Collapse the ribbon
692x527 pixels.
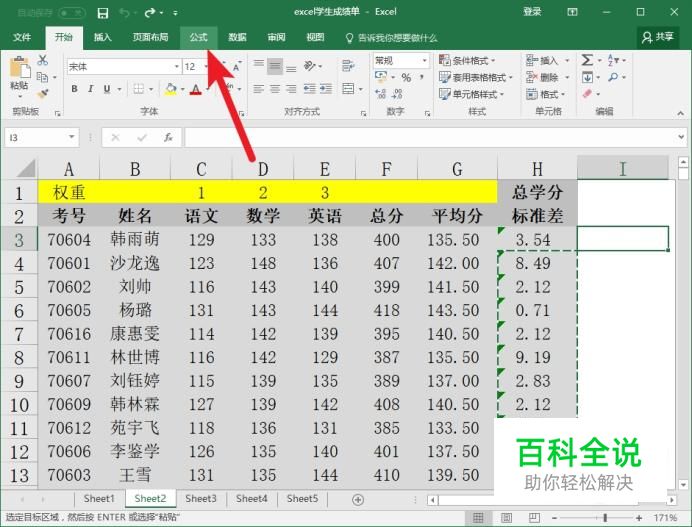[x=680, y=113]
